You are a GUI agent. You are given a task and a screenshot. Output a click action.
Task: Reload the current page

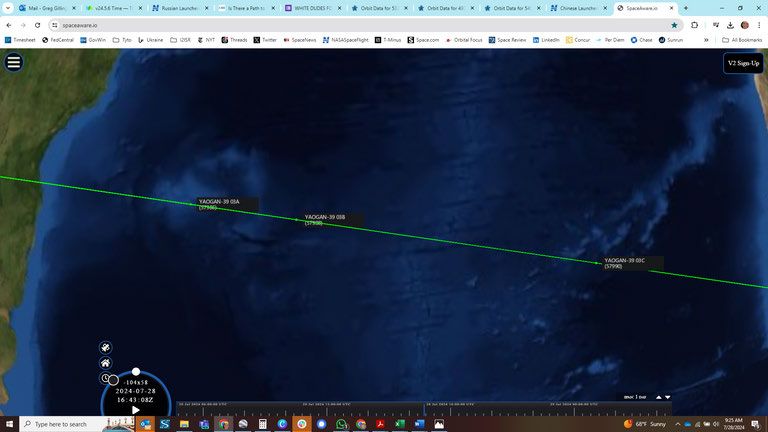[x=37, y=25]
